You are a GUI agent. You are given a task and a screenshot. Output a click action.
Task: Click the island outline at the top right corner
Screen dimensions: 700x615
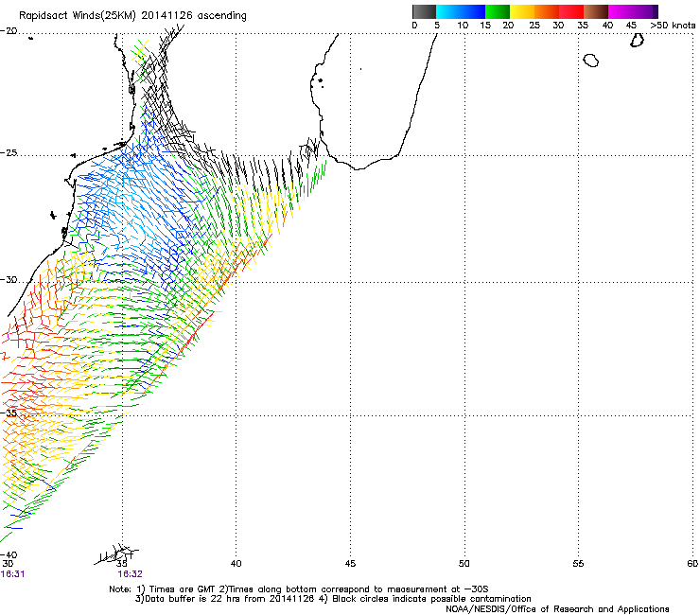pyautogui.click(x=637, y=40)
